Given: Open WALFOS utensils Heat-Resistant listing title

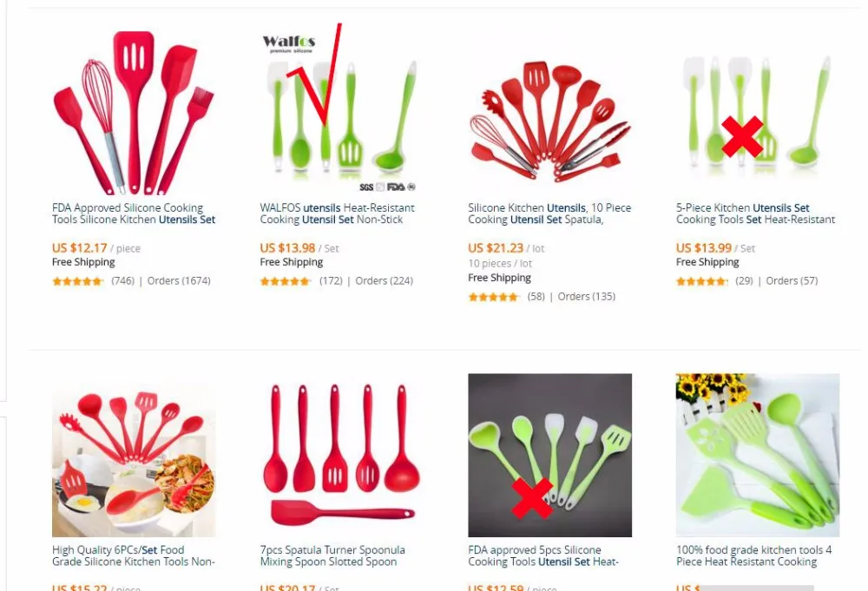Looking at the screenshot, I should coord(337,213).
